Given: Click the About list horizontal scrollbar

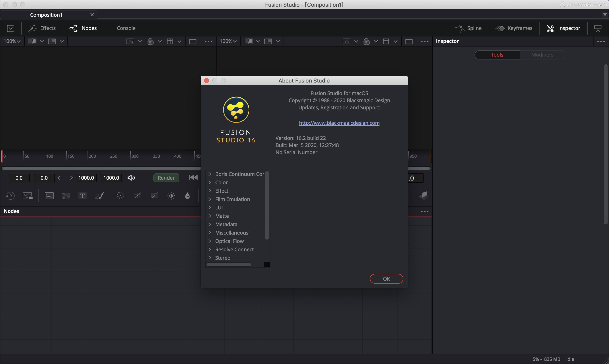Looking at the screenshot, I should (x=229, y=265).
